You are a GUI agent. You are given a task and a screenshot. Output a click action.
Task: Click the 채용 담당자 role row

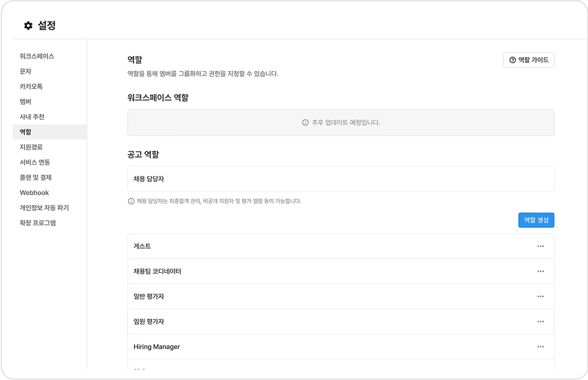pyautogui.click(x=340, y=179)
